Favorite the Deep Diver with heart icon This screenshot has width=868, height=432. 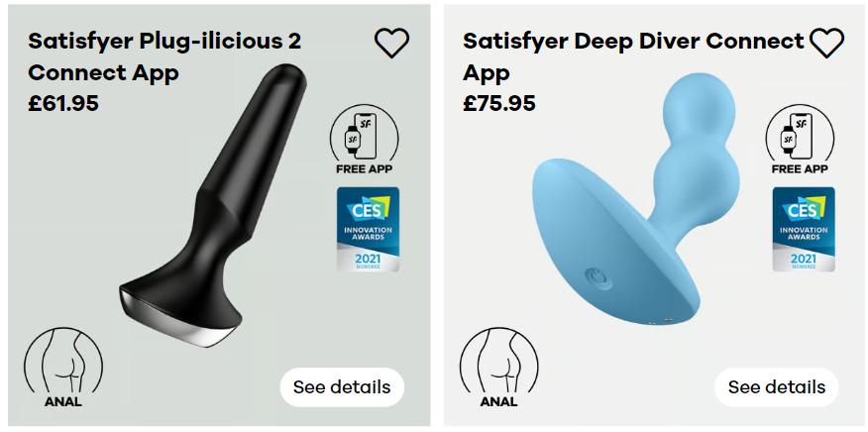826,43
